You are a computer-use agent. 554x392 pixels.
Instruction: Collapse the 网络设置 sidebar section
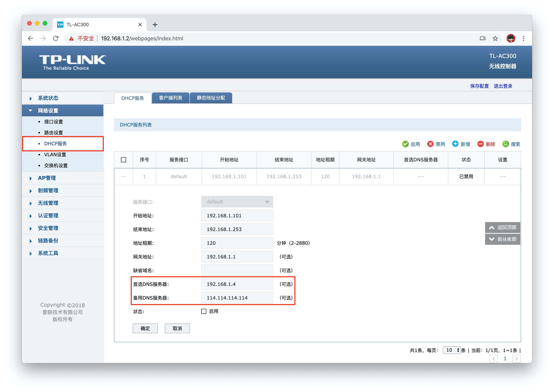click(x=48, y=111)
